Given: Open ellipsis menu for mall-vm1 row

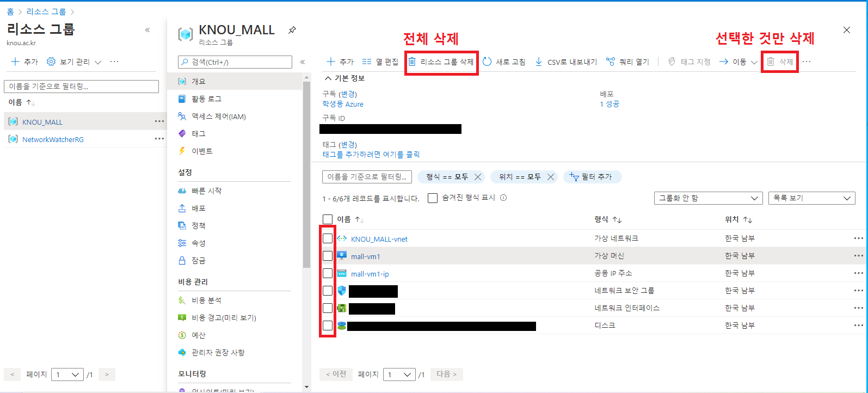Looking at the screenshot, I should pyautogui.click(x=858, y=256).
